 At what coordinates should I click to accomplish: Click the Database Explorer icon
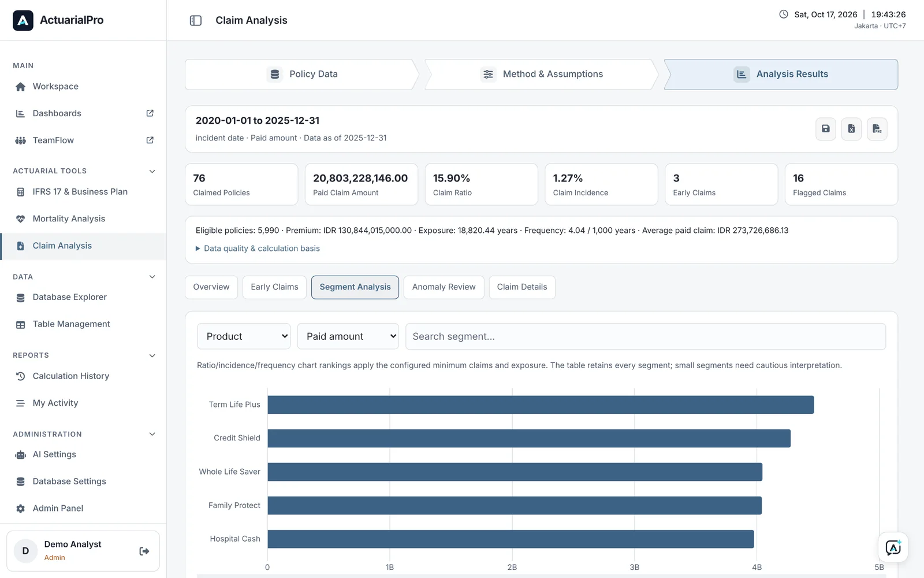click(x=21, y=298)
